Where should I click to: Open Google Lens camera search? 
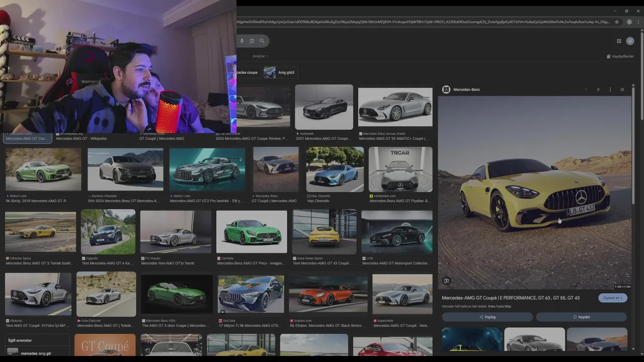[x=252, y=41]
